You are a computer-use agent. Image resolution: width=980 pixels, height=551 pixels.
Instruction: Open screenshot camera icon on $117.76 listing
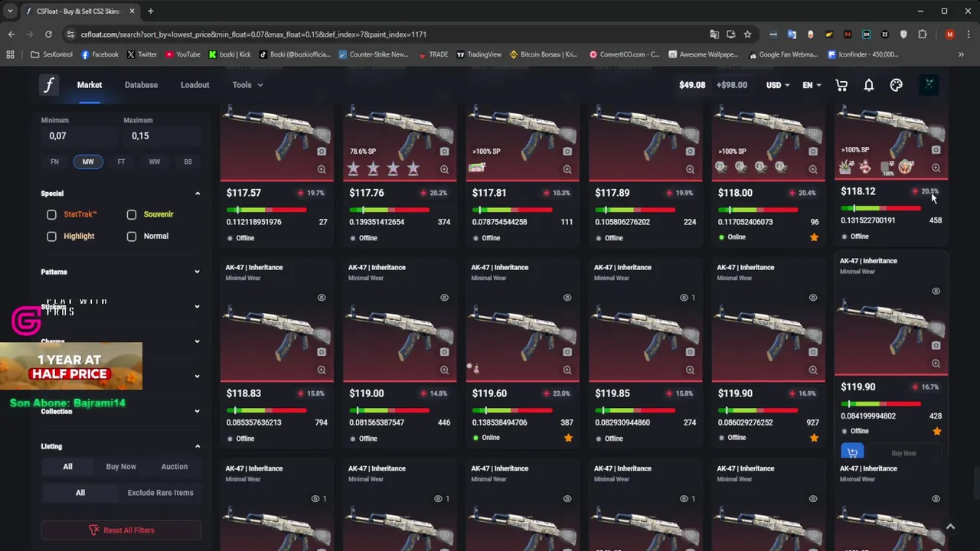(x=444, y=152)
